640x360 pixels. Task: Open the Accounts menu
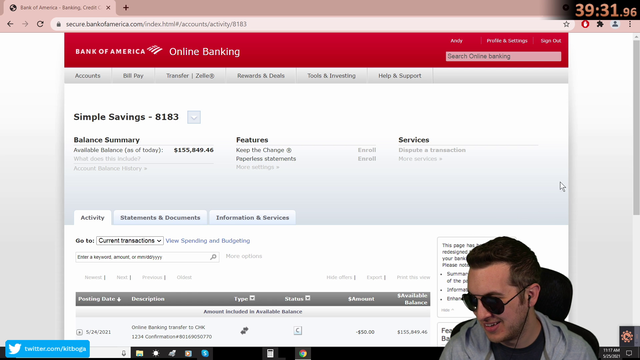tap(87, 76)
